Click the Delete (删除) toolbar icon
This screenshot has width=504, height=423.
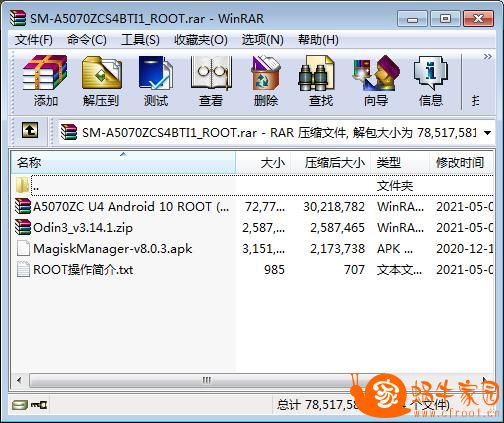(x=266, y=73)
